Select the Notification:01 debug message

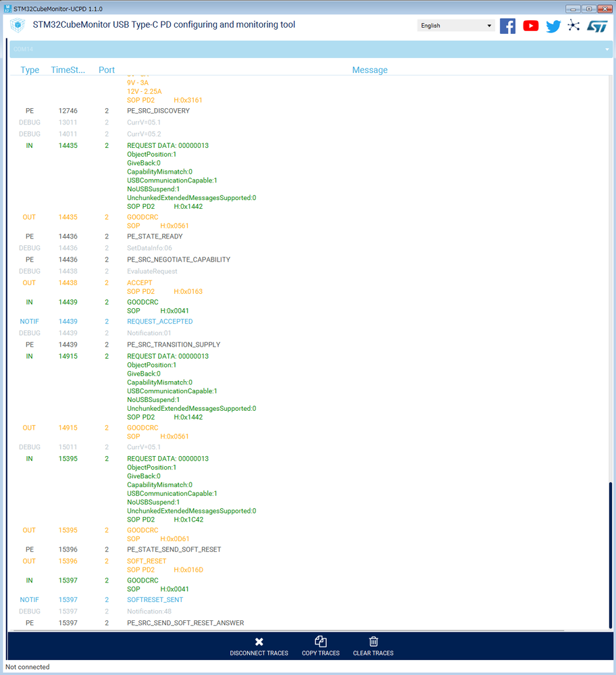point(149,333)
